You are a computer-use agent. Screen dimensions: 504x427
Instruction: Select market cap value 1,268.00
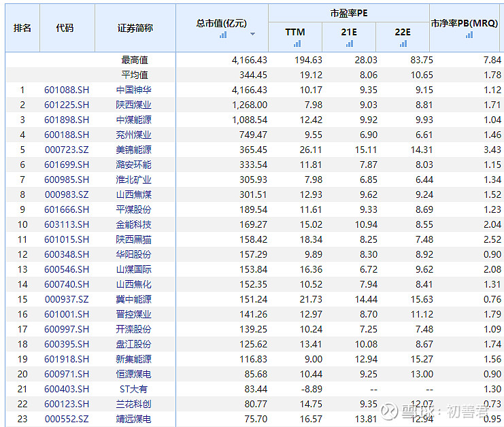click(x=250, y=105)
